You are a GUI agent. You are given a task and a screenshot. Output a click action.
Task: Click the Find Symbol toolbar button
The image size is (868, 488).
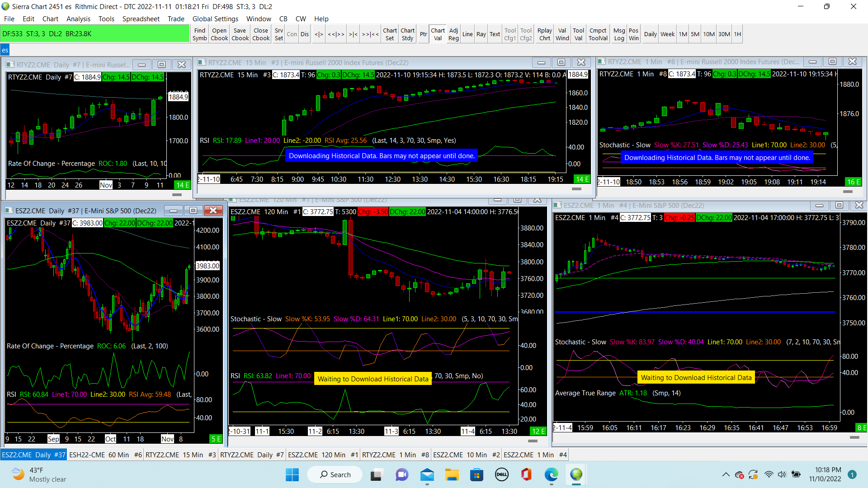[199, 34]
